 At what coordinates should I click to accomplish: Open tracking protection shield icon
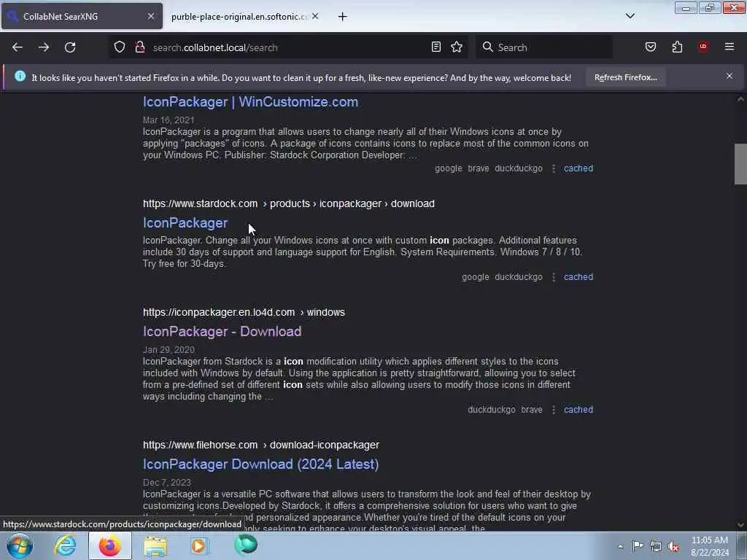[120, 47]
